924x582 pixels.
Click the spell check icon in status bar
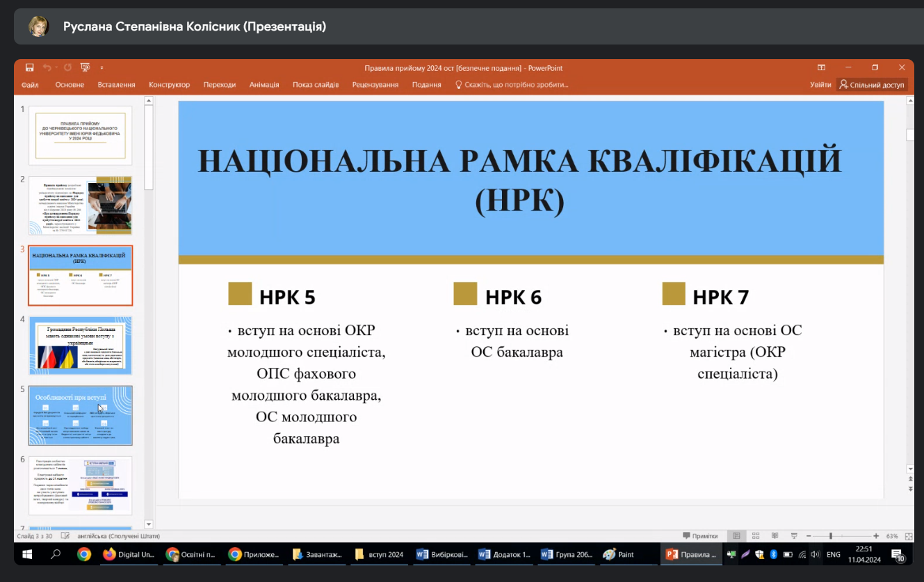point(65,536)
